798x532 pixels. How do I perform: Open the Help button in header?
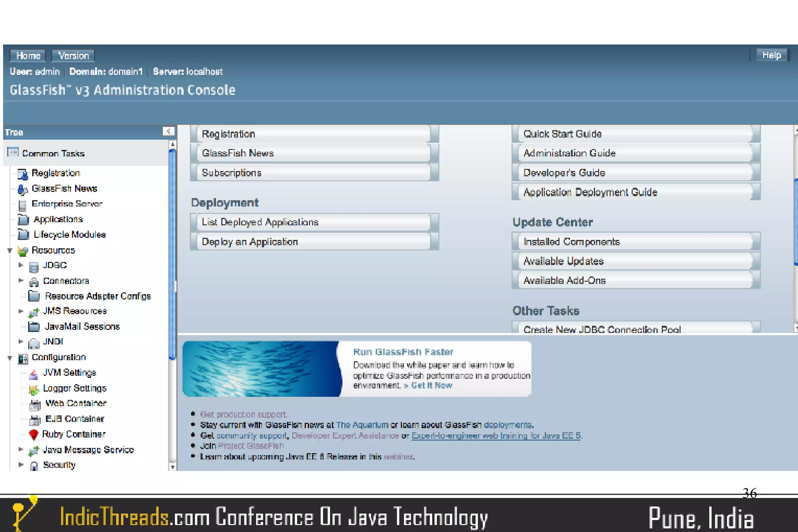[x=771, y=55]
